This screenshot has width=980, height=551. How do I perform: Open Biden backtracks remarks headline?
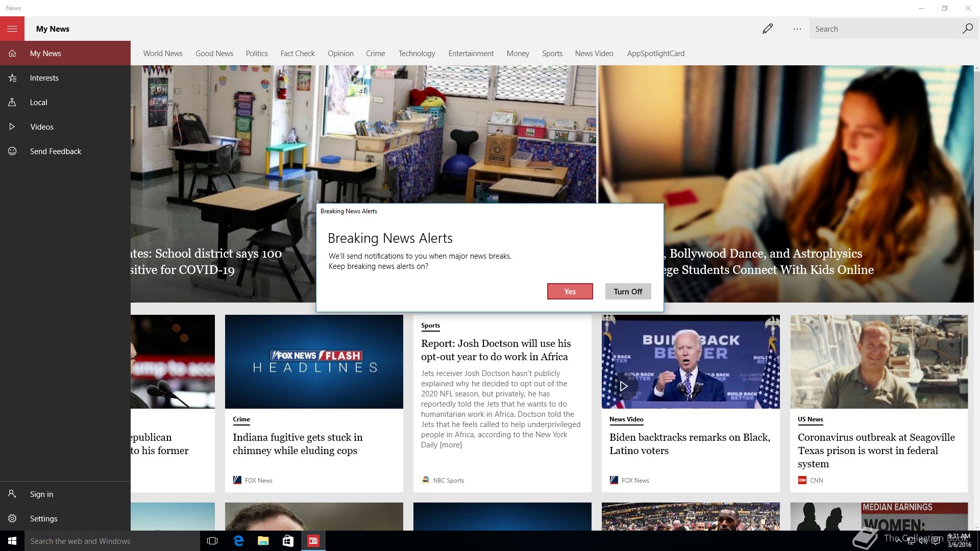[690, 444]
